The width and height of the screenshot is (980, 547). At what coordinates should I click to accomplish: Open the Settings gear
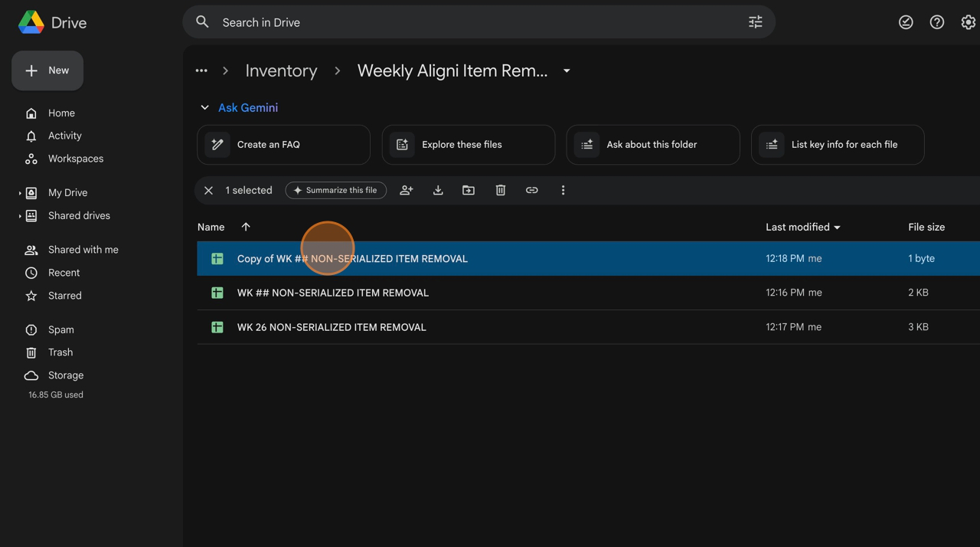(968, 22)
